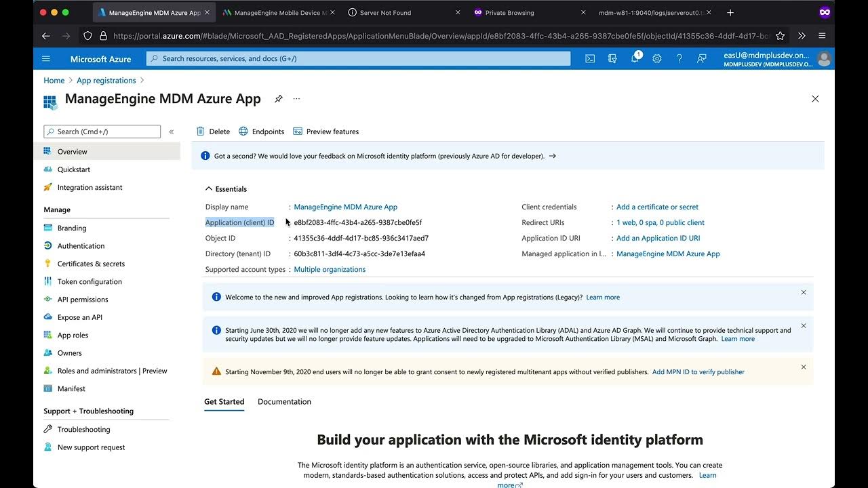Click the Delete toolbar button
This screenshot has width=868, height=488.
(213, 131)
